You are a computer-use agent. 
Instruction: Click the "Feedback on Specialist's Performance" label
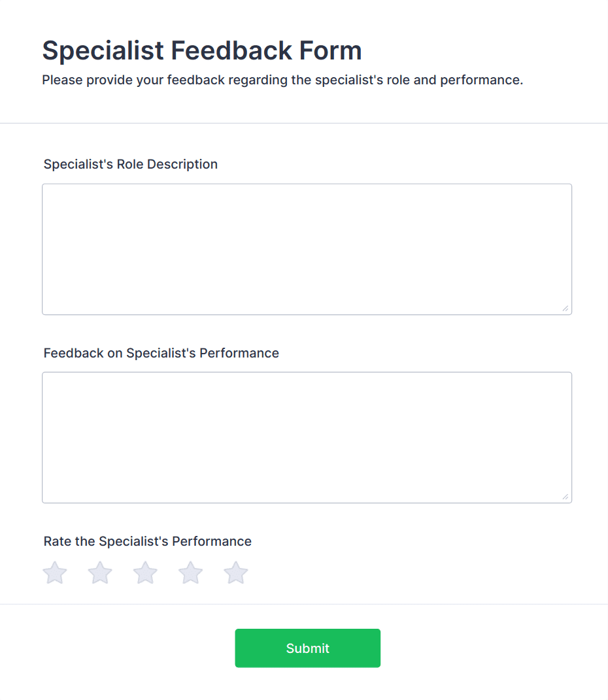pyautogui.click(x=161, y=353)
